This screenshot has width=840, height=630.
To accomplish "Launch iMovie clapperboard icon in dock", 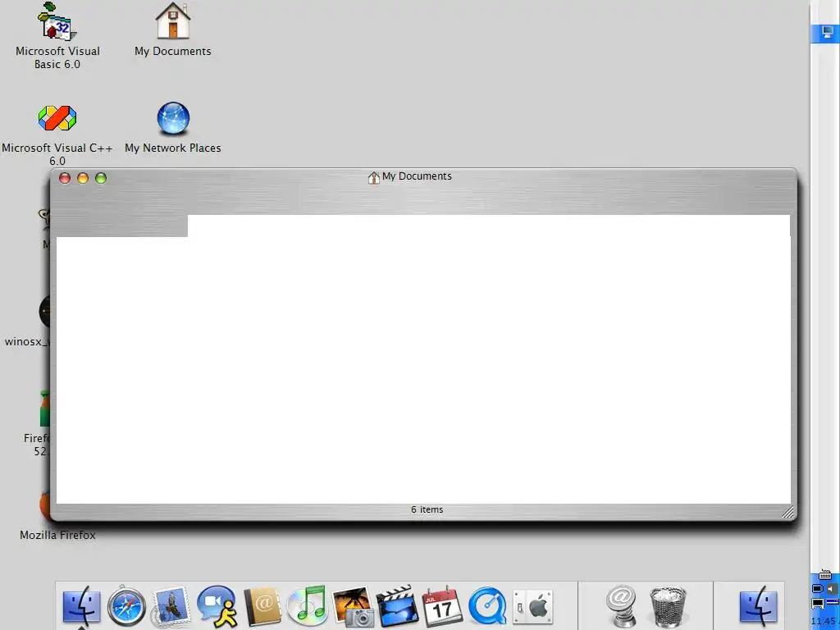I will point(397,606).
